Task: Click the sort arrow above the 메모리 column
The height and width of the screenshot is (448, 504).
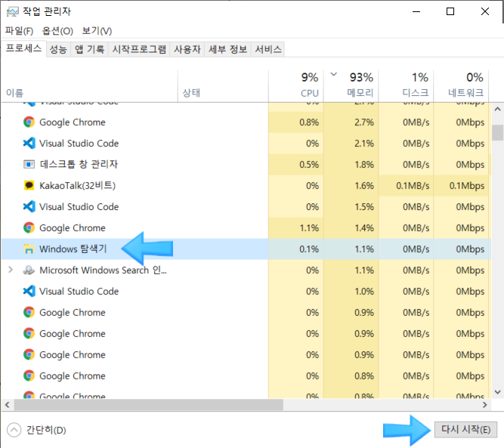Action: 334,74
